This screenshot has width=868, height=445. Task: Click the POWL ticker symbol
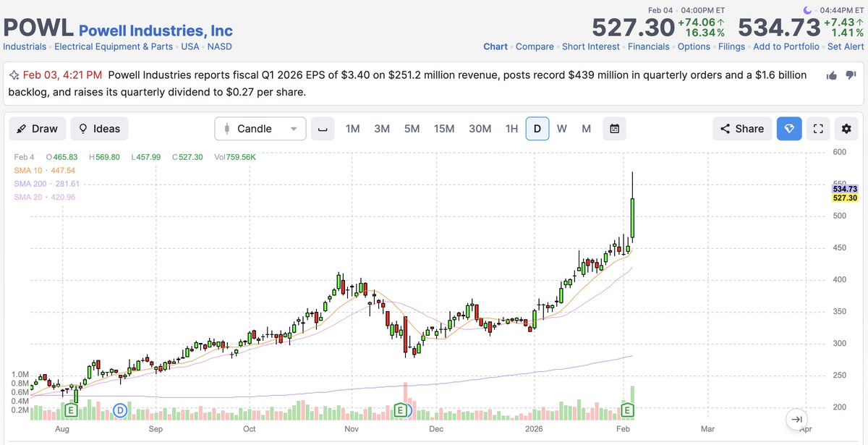(x=38, y=27)
